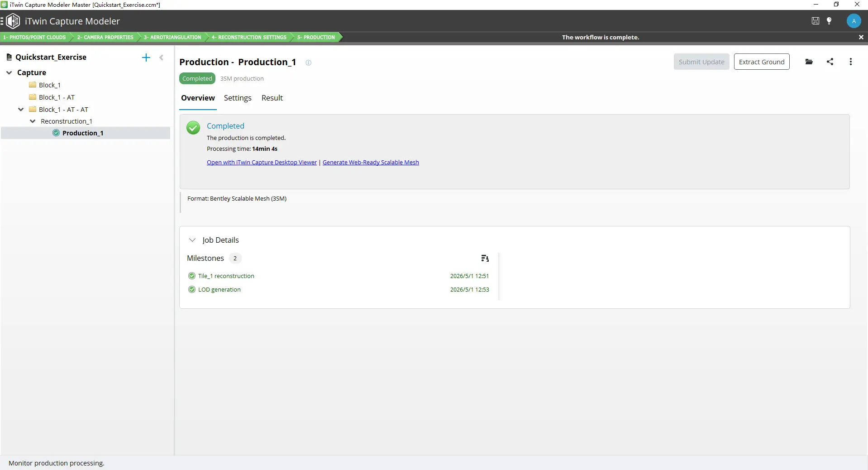Share the production using the share icon
Image resolution: width=868 pixels, height=470 pixels.
[830, 62]
